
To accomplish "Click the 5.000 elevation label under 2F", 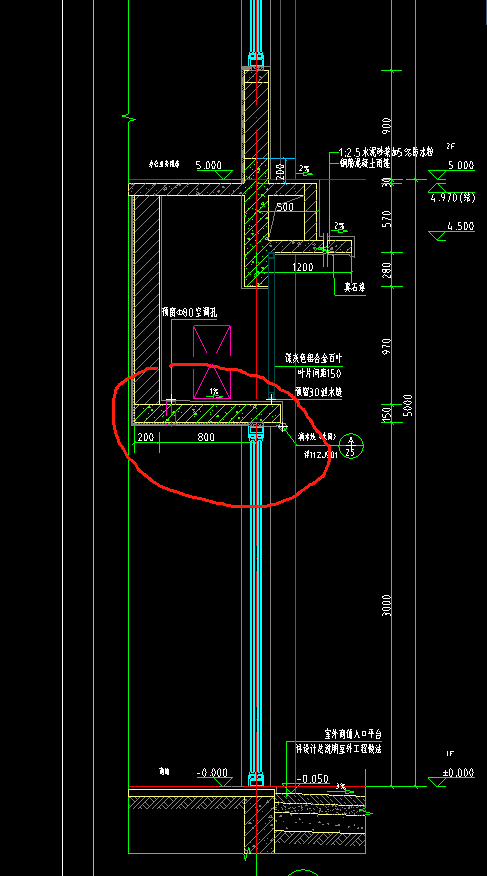I will pos(461,165).
